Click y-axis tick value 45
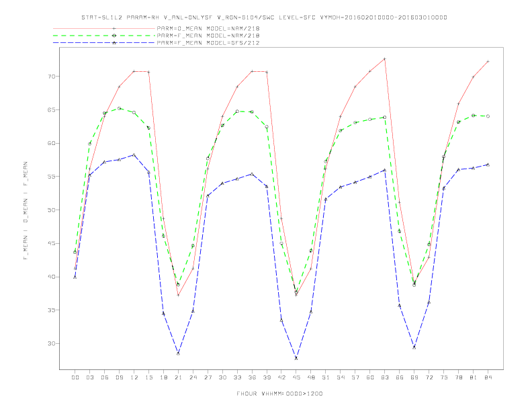This screenshot has height=411, width=532. (x=51, y=244)
